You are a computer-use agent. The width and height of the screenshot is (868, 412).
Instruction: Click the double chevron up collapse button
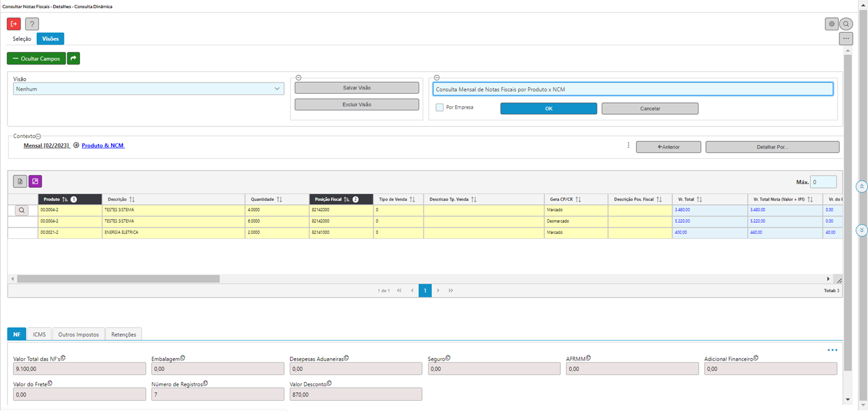(x=861, y=186)
